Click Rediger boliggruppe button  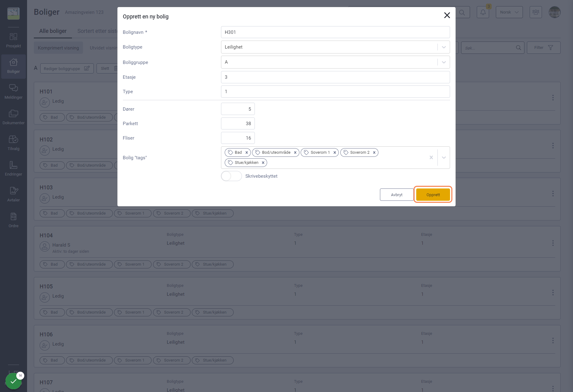pyautogui.click(x=67, y=69)
